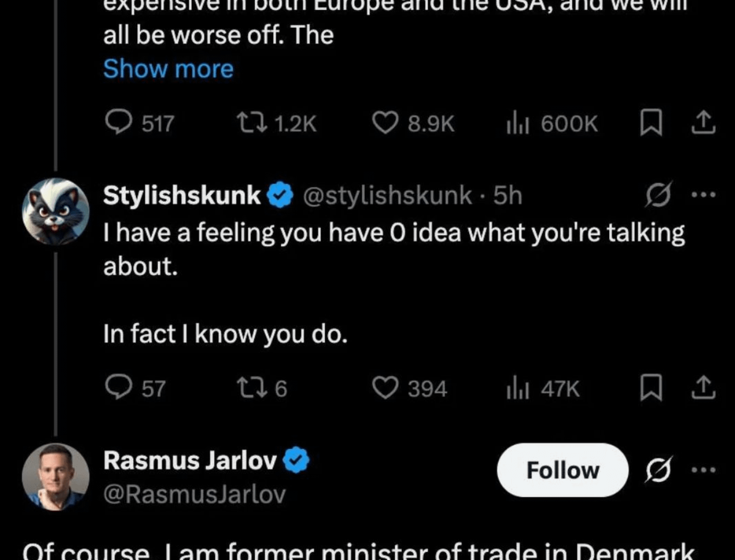Click the share icon on the first tweet
Image resolution: width=735 pixels, height=560 pixels.
(703, 122)
